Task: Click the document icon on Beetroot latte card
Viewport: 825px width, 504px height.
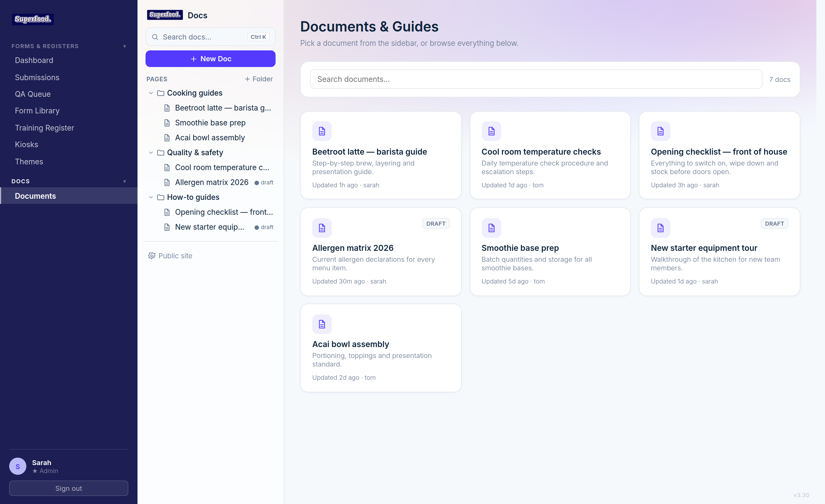Action: click(322, 131)
